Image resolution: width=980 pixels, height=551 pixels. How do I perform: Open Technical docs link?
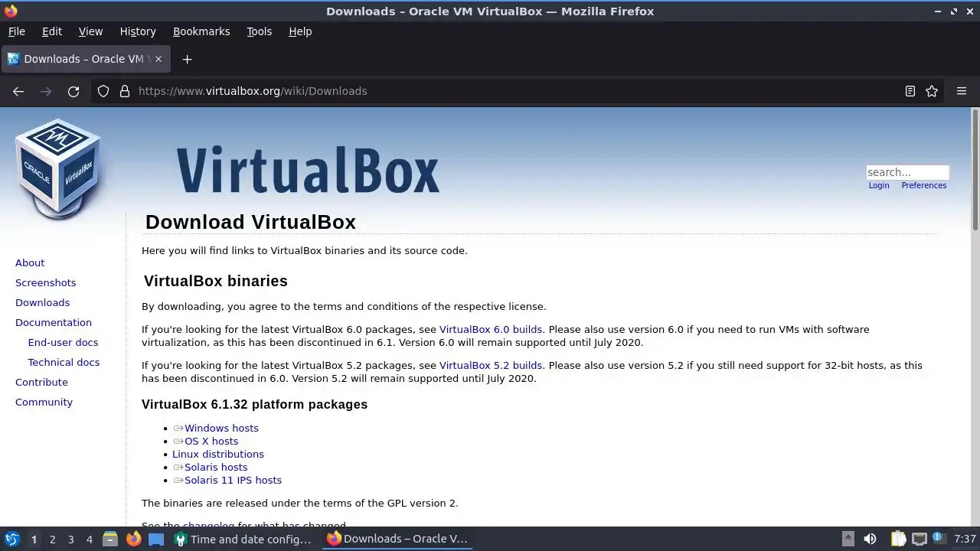[x=64, y=362]
